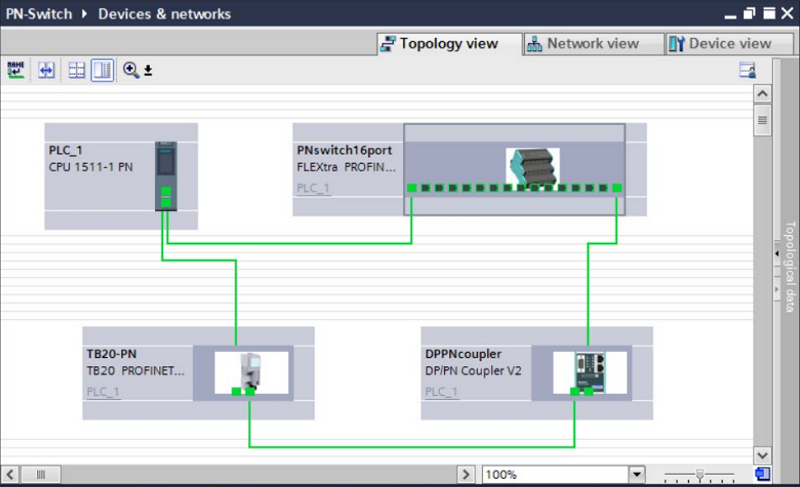
Task: Select the PLC_1 CPU device image
Action: 166,176
